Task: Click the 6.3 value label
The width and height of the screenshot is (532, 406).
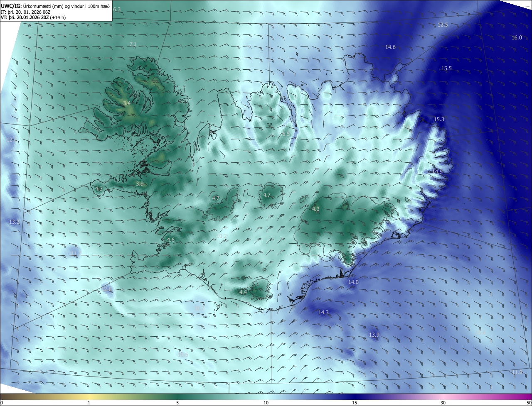Action: pyautogui.click(x=117, y=9)
